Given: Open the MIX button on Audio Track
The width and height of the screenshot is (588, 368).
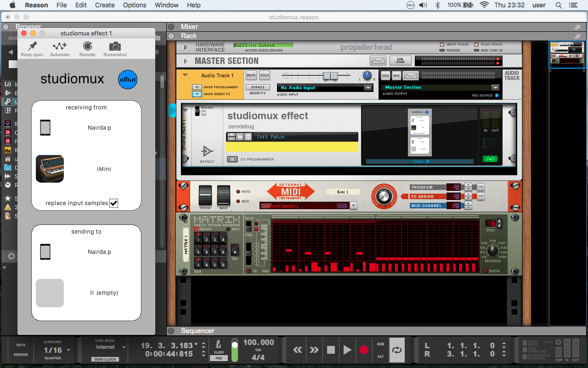Looking at the screenshot, I should 396,75.
